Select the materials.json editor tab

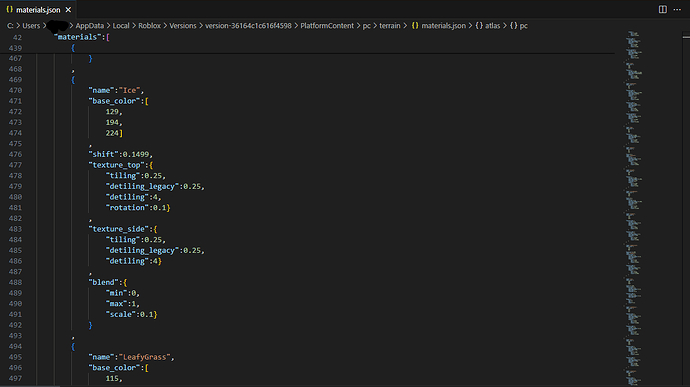pyautogui.click(x=38, y=9)
